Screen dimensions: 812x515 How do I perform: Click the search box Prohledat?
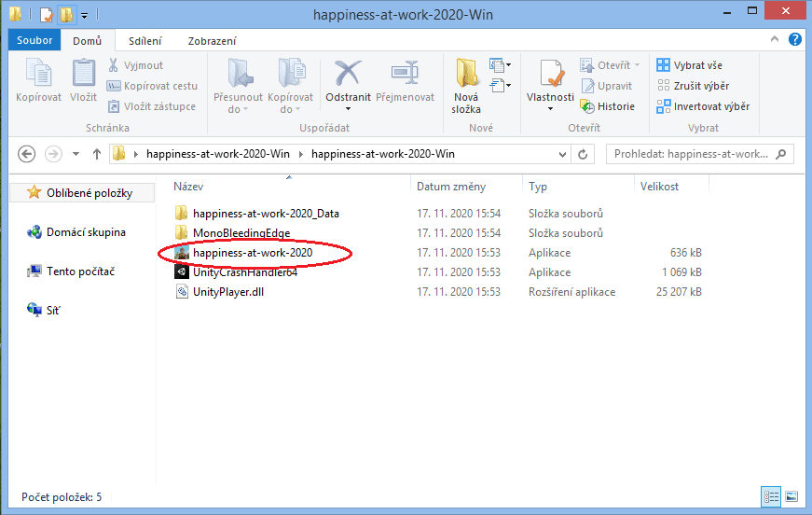tap(699, 154)
